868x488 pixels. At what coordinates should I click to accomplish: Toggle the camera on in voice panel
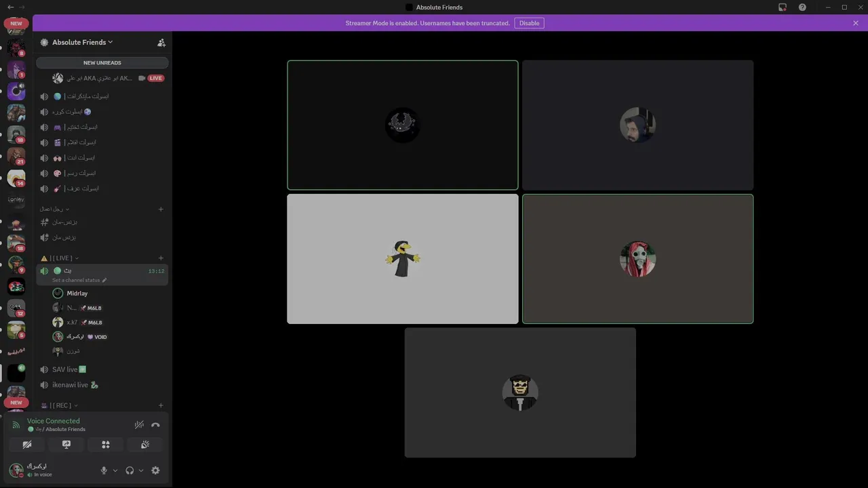27,445
